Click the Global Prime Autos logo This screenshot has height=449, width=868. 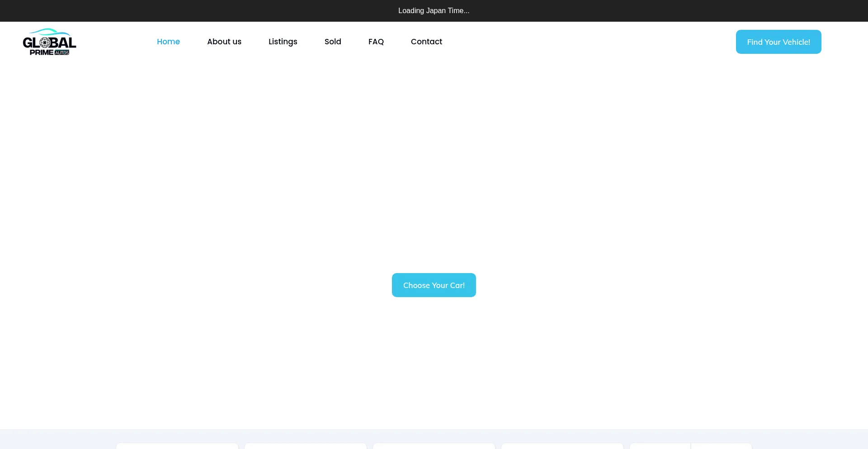click(49, 42)
